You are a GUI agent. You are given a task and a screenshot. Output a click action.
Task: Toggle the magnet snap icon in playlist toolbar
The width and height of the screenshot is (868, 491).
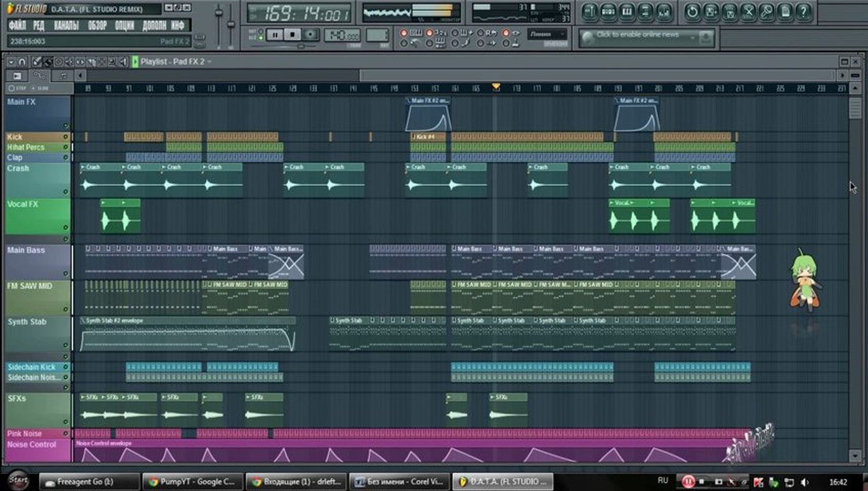pyautogui.click(x=22, y=61)
